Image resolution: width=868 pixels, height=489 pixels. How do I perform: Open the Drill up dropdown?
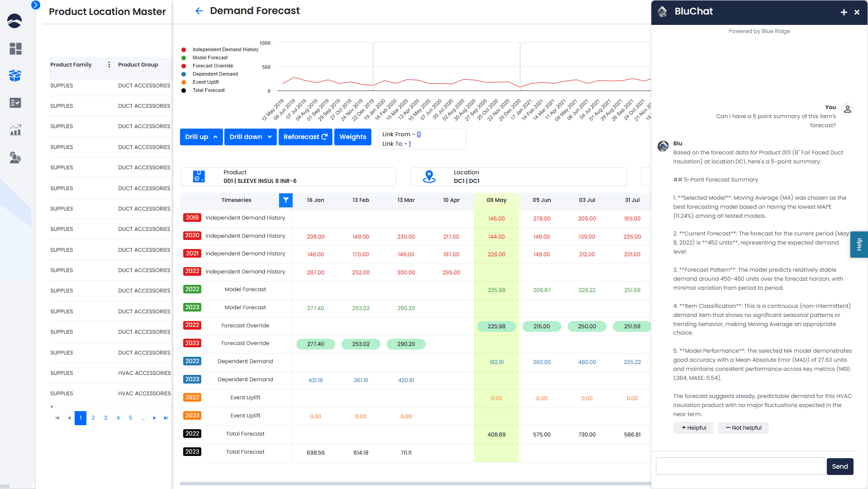pos(201,137)
